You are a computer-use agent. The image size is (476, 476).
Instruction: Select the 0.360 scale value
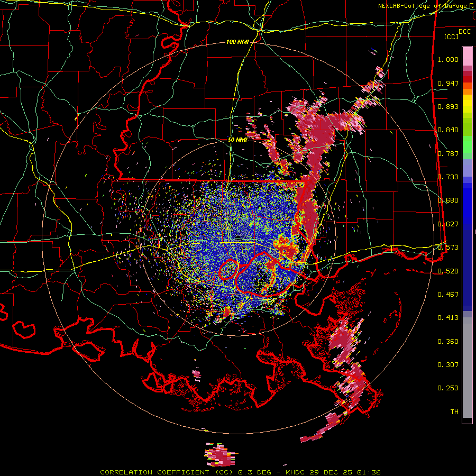click(x=448, y=342)
